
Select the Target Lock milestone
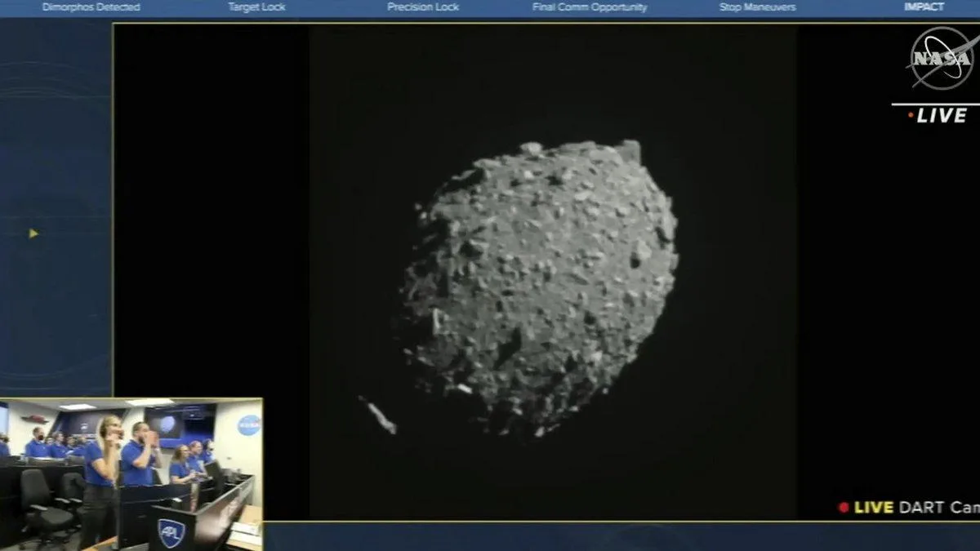pos(256,7)
